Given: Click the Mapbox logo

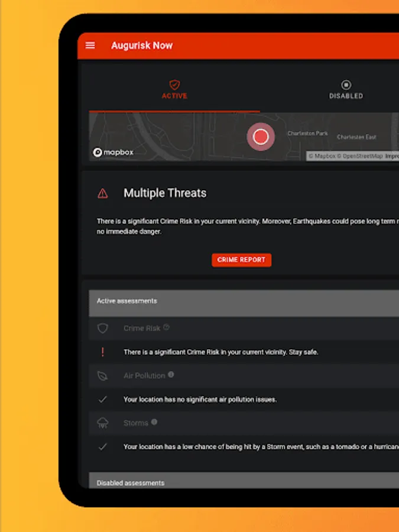Looking at the screenshot, I should 113,153.
